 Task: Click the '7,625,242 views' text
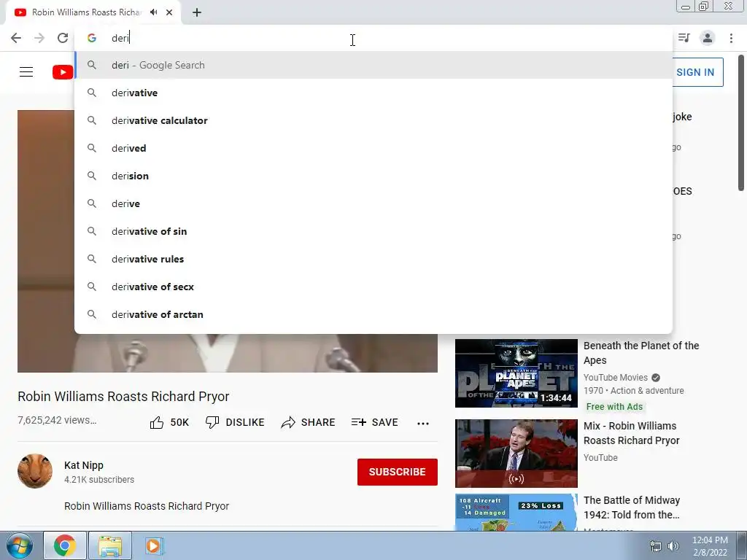[x=57, y=420]
